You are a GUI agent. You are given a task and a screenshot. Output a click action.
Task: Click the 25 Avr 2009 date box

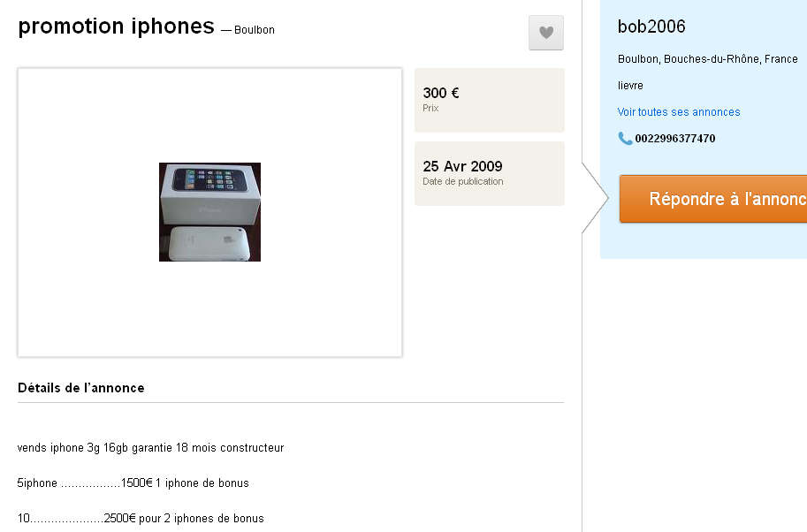tap(489, 173)
